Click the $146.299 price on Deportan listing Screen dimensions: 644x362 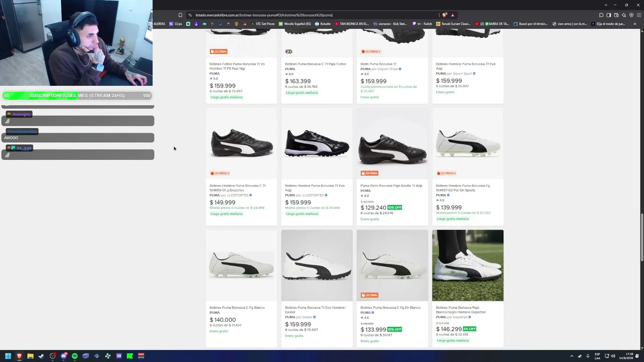449,329
